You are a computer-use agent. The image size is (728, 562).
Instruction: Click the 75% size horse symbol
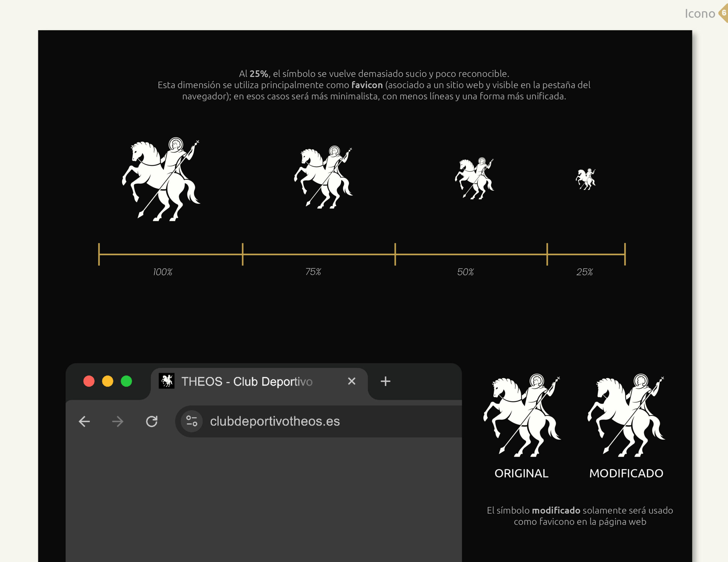pos(323,177)
